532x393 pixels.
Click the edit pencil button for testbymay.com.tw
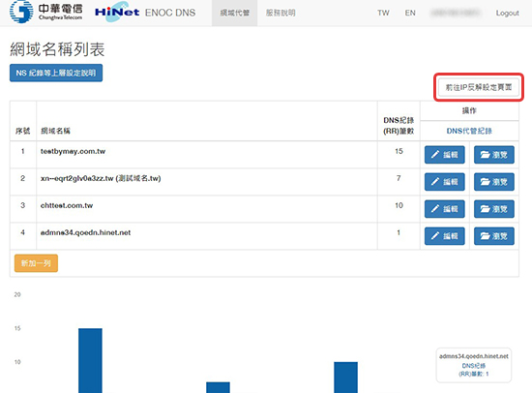[x=445, y=155]
